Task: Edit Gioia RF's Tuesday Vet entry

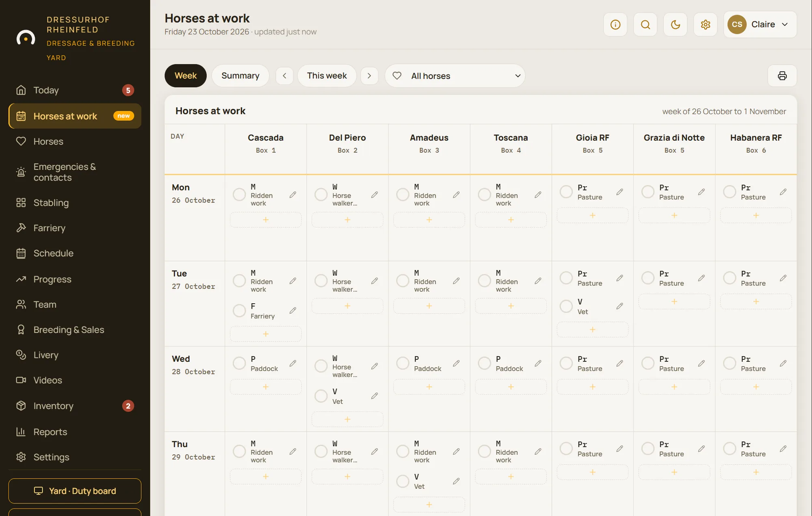Action: 620,306
